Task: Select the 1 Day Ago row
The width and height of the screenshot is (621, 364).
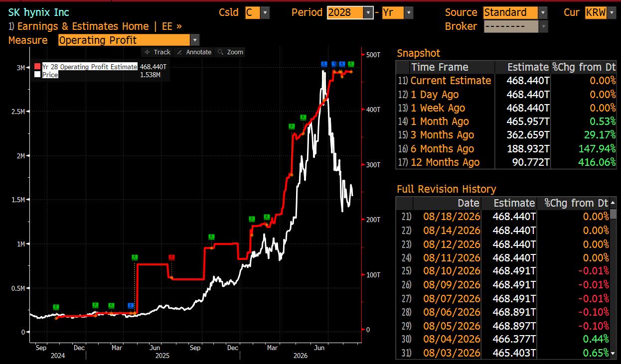Action: pos(506,95)
